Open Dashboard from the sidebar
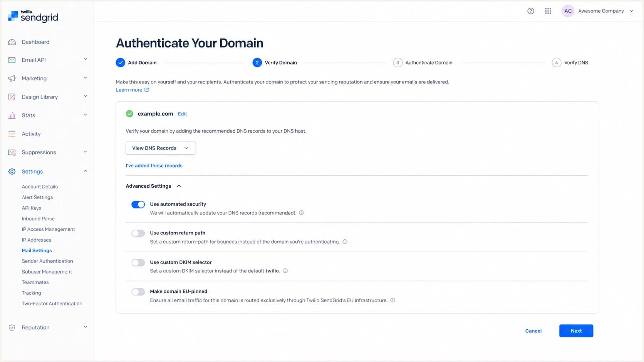This screenshot has width=644, height=362. pyautogui.click(x=35, y=42)
